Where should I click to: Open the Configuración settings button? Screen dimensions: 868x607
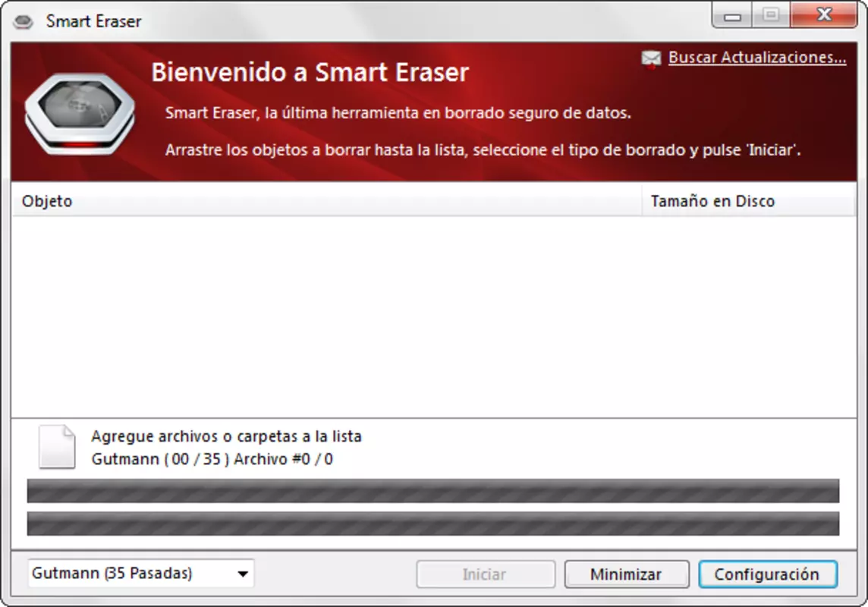767,574
